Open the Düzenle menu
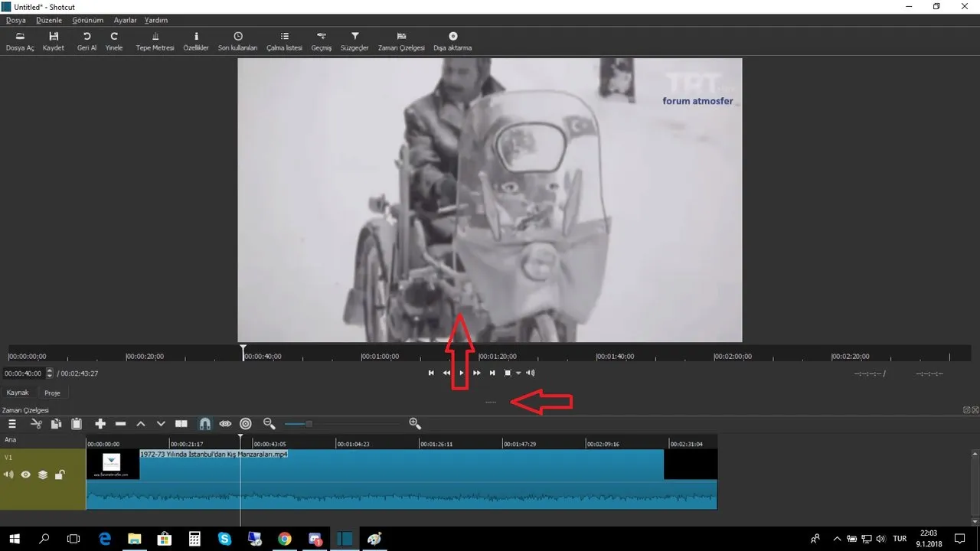The width and height of the screenshot is (980, 551). pyautogui.click(x=49, y=20)
